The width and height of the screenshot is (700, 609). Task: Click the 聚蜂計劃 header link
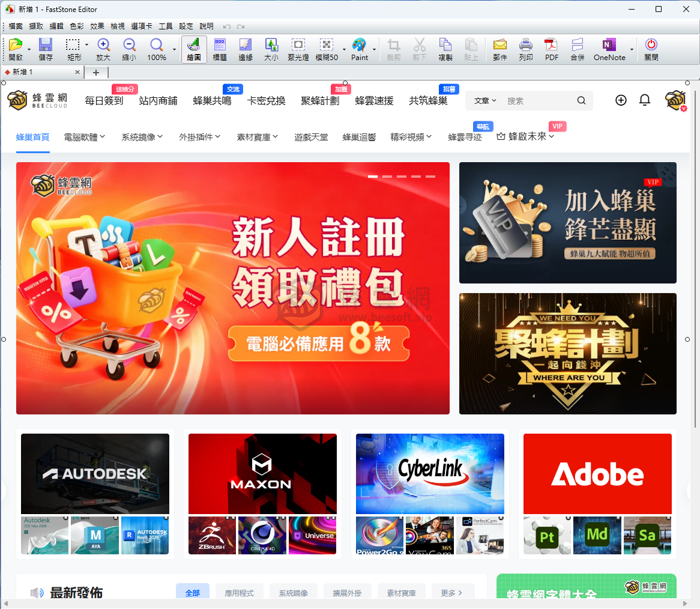point(320,101)
